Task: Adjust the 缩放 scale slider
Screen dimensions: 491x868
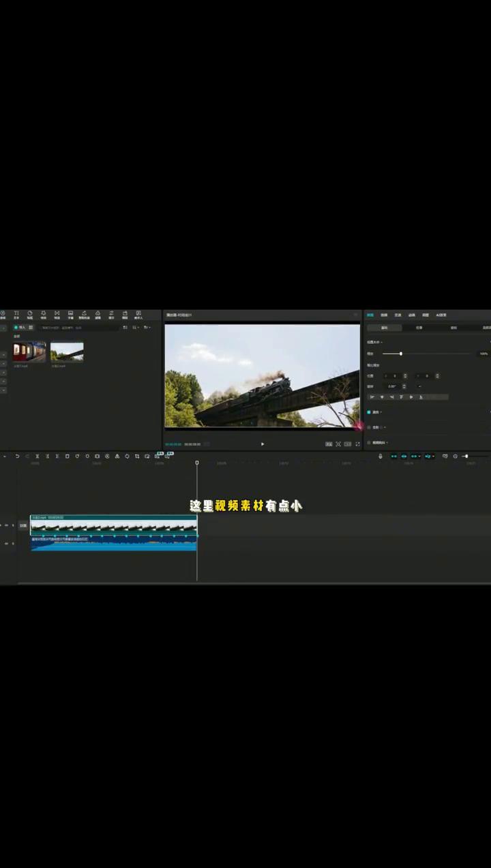Action: 401,354
